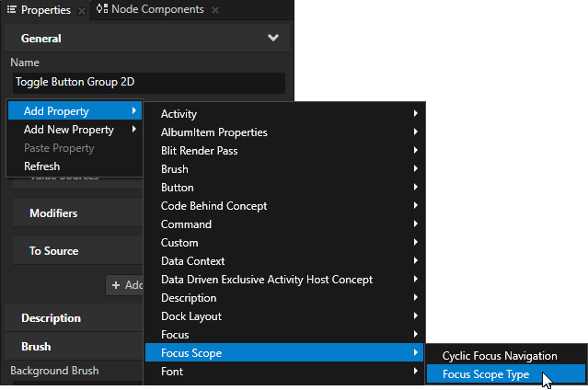The height and width of the screenshot is (390, 588).
Task: Select Add Property menu entry
Action: pyautogui.click(x=75, y=111)
